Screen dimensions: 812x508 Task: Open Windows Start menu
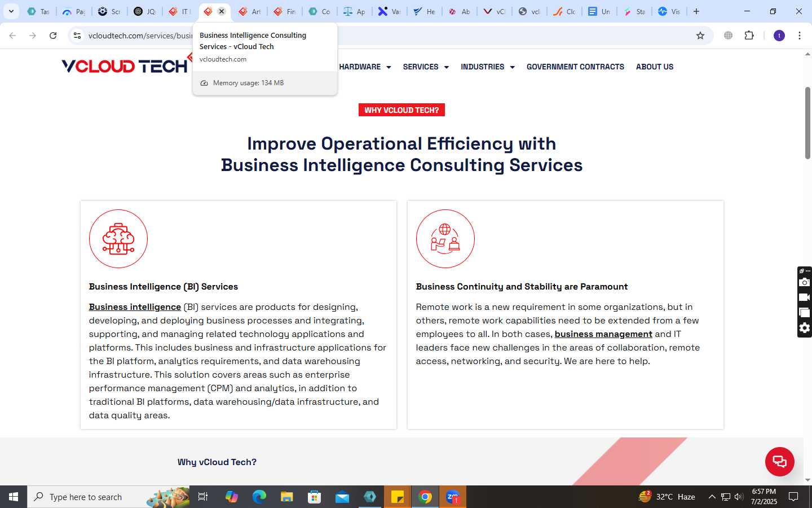click(x=14, y=497)
